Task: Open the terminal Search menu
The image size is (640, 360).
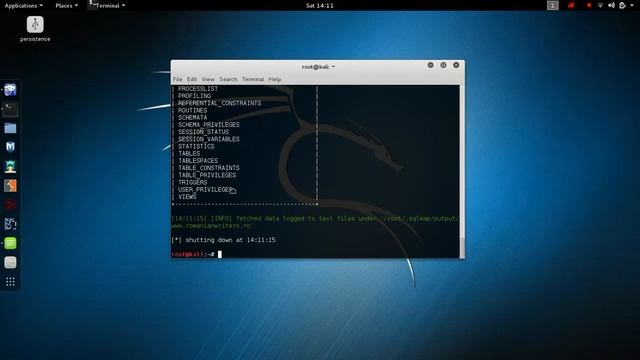Action: tap(228, 79)
